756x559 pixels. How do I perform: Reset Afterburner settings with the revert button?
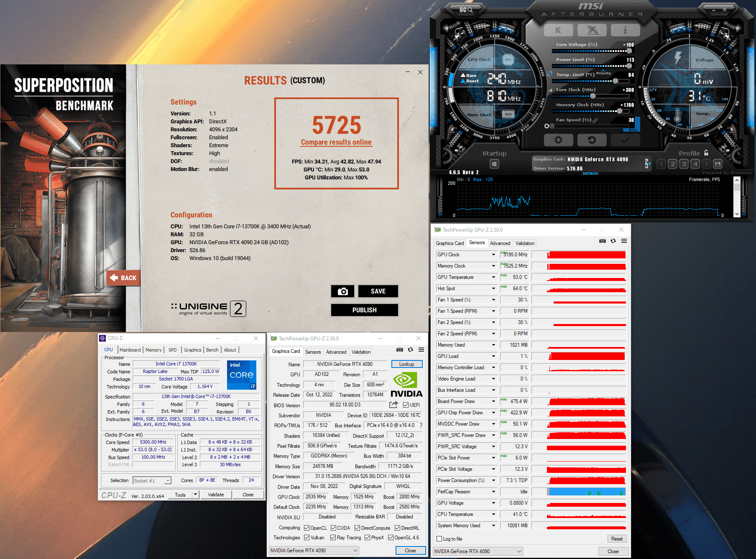click(x=592, y=140)
